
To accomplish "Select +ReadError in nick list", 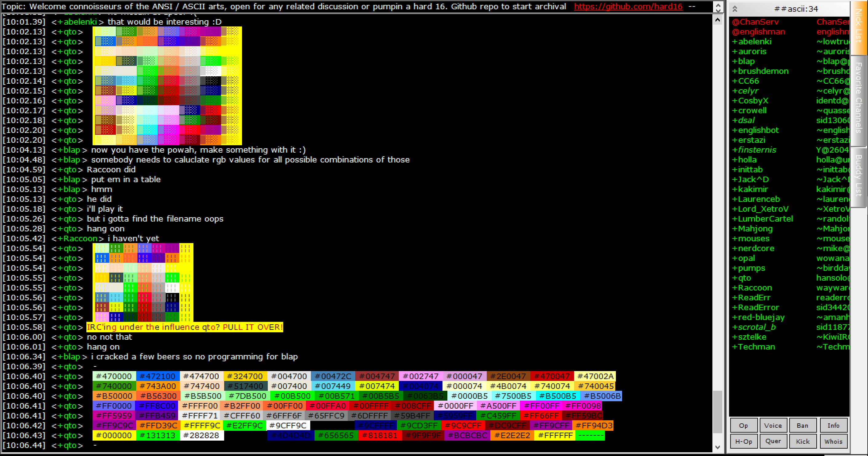I will [755, 307].
